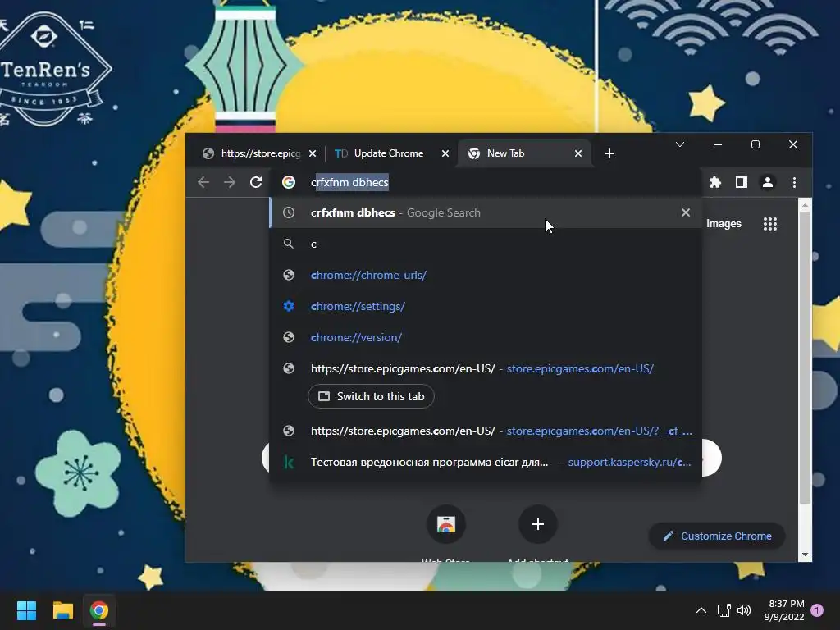Choose the crfxfnm dbhecs Google Search suggestion
Image resolution: width=840 pixels, height=630 pixels.
click(x=486, y=212)
